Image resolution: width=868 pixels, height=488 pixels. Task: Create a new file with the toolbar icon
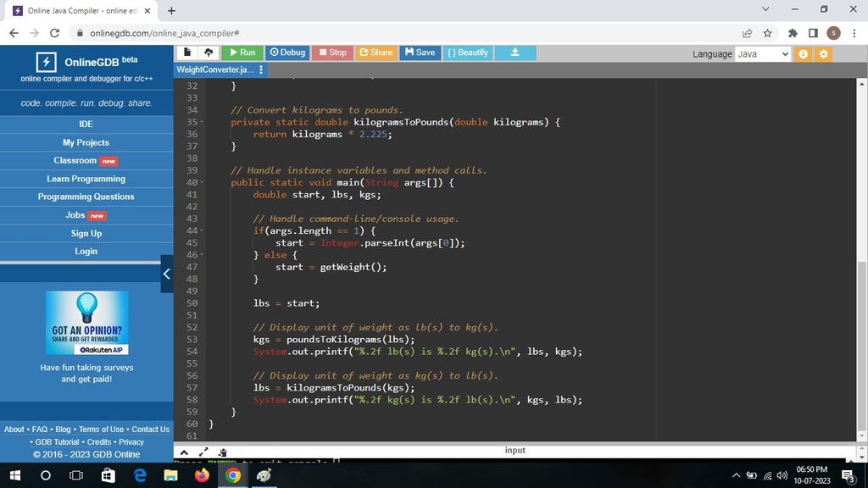pyautogui.click(x=187, y=53)
